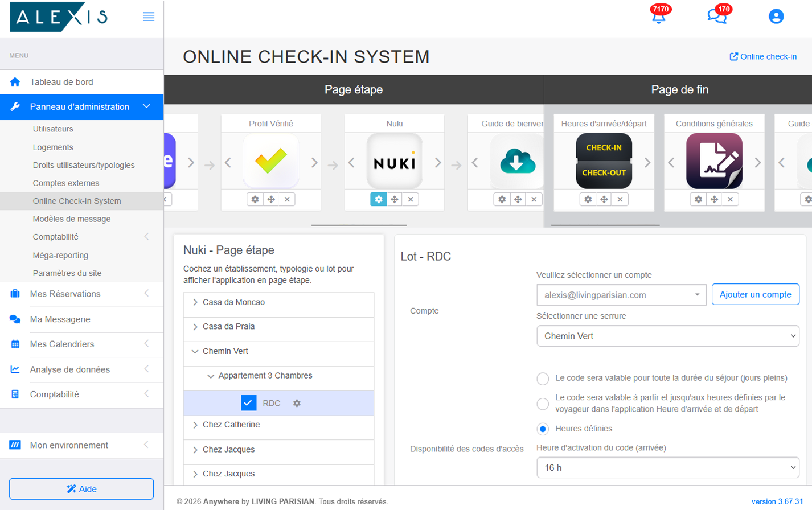Viewport: 812px width, 510px height.
Task: Open the 16 h activation time dropdown
Action: coord(667,467)
